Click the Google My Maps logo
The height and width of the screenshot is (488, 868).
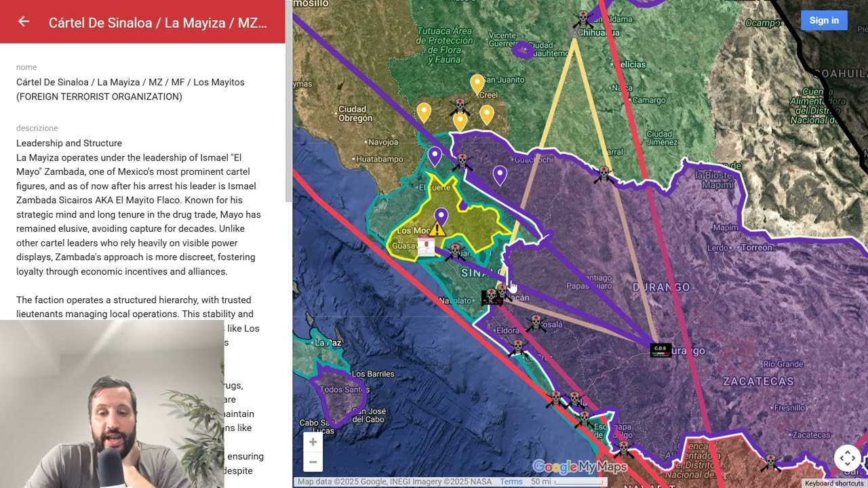pos(580,466)
